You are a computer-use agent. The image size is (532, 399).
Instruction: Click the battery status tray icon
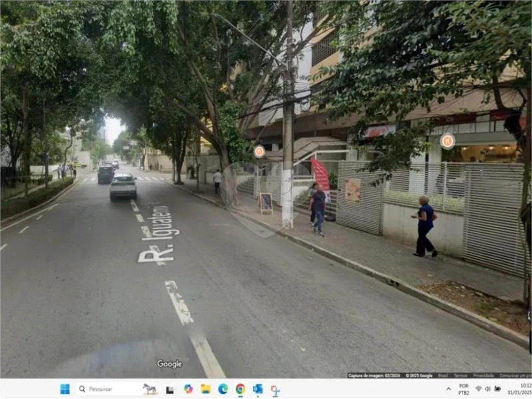[498, 389]
